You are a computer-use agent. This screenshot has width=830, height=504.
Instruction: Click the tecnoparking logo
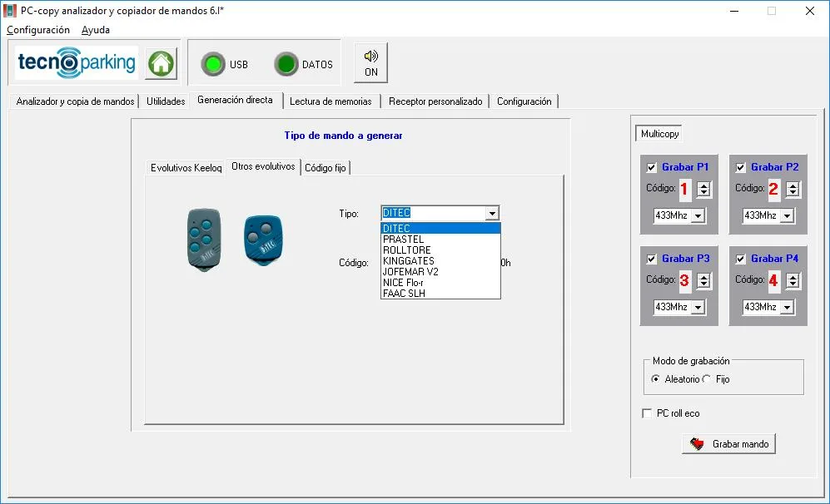[77, 62]
